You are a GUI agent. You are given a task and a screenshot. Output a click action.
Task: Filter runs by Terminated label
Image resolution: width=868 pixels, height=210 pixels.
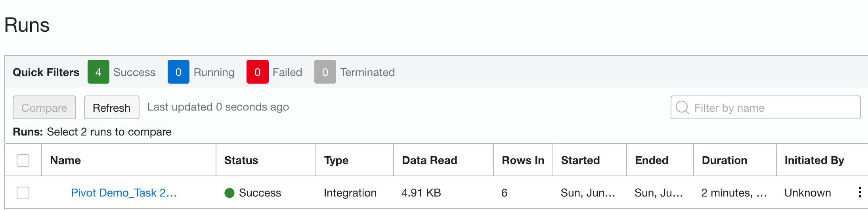[x=367, y=72]
